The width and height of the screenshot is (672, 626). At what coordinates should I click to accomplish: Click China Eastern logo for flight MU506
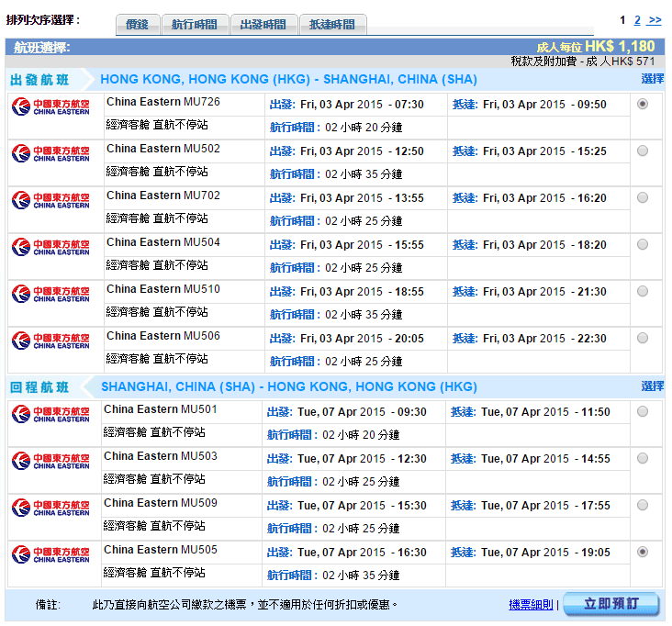[51, 341]
